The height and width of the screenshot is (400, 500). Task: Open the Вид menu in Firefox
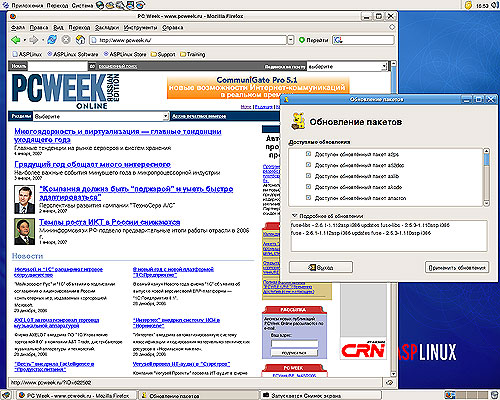click(x=58, y=28)
